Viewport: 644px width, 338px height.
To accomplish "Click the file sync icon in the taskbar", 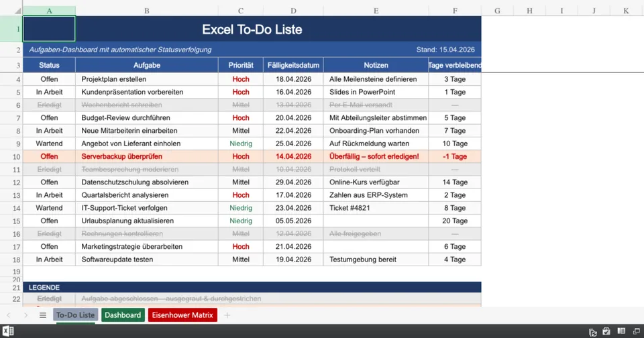I will coord(593,331).
